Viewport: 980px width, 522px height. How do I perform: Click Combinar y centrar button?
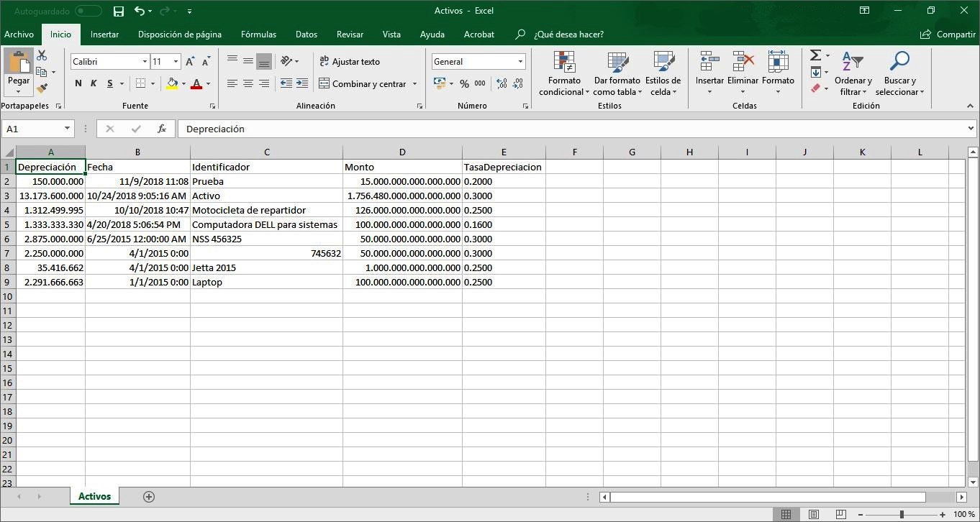[363, 84]
